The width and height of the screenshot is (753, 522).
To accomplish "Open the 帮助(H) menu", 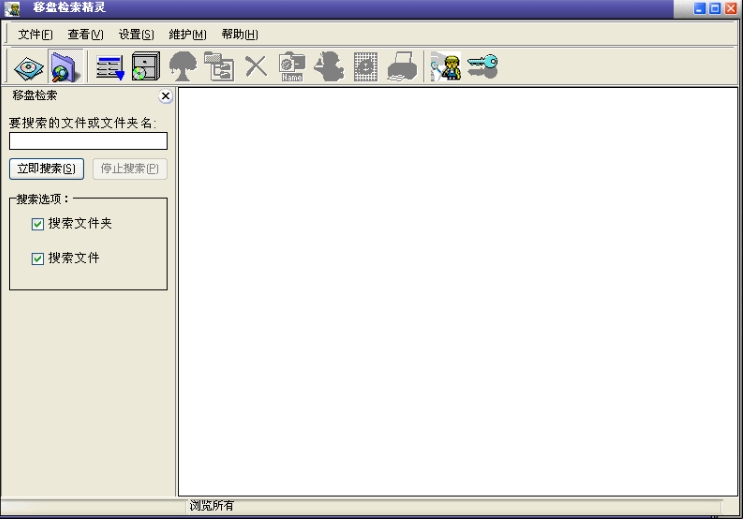I will tap(240, 35).
